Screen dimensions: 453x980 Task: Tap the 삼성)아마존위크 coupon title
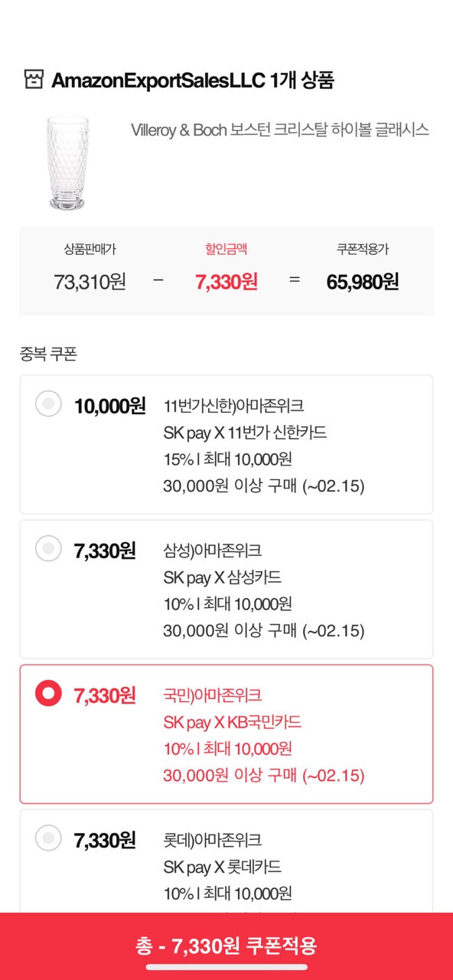coord(213,550)
